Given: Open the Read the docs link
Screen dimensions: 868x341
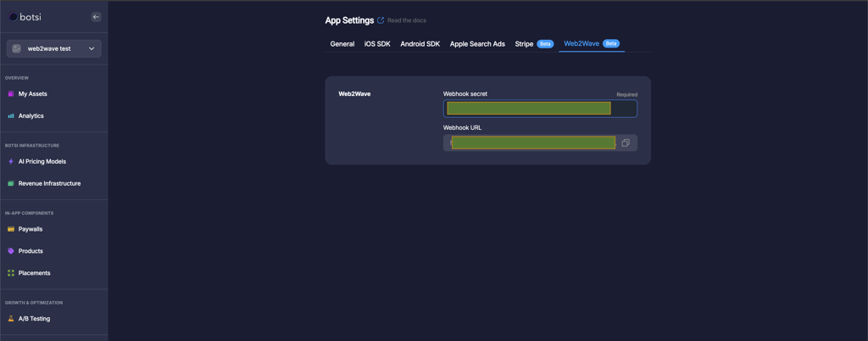Looking at the screenshot, I should pos(407,20).
